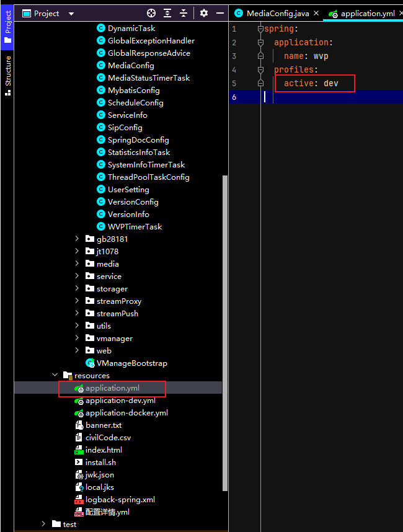Open the Project view dropdown arrow

(71, 14)
